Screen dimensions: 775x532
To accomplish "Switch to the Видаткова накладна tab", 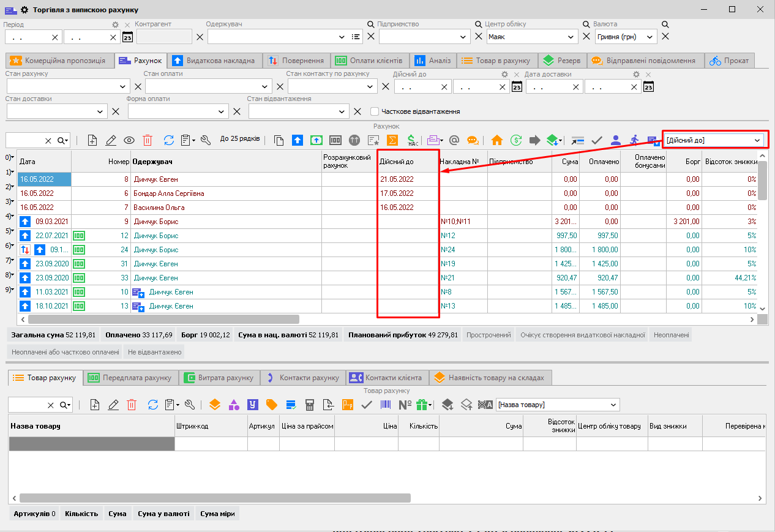I will tap(215, 61).
